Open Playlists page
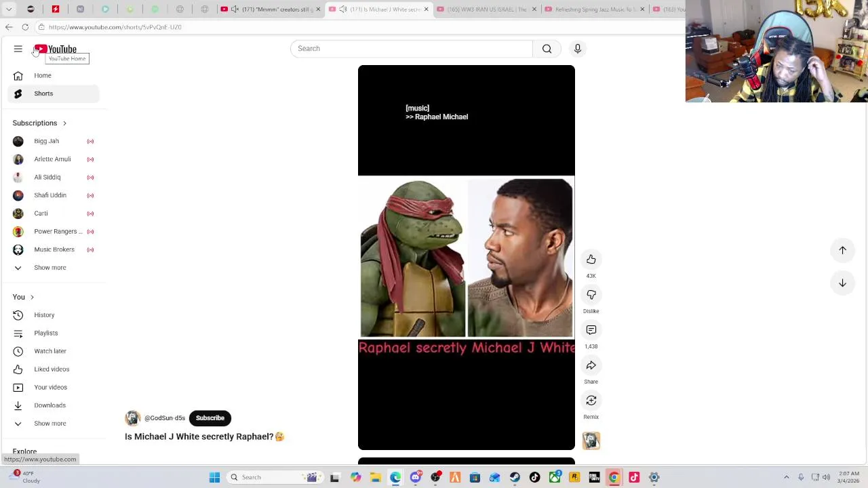868x488 pixels. (54, 333)
